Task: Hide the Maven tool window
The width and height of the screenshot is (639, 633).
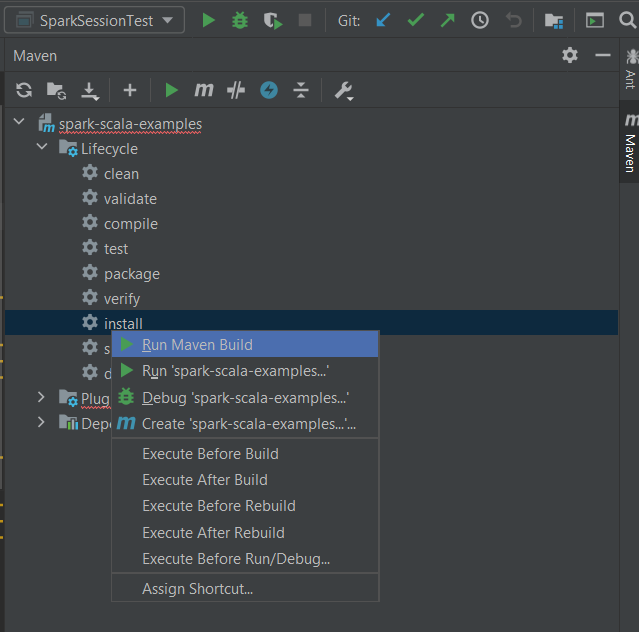Action: (602, 55)
